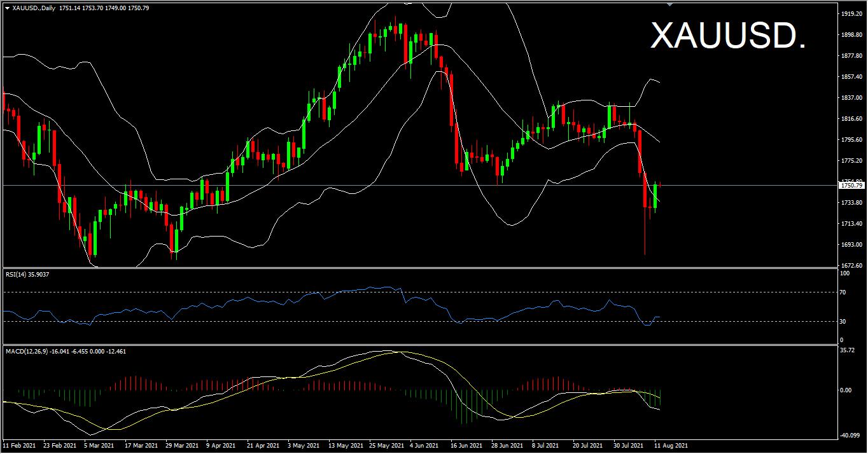The height and width of the screenshot is (454, 868).
Task: Click the 1693.00 price scale label
Action: (851, 245)
